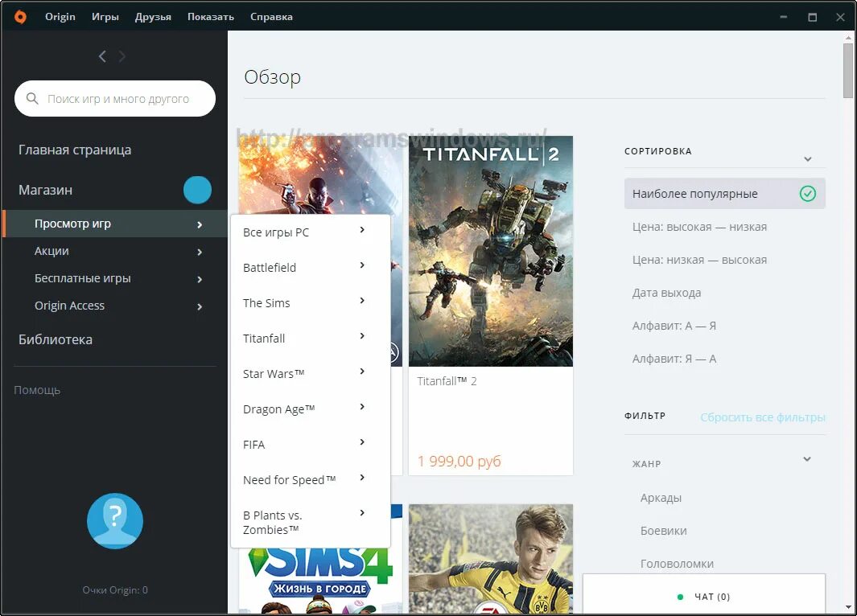This screenshot has width=857, height=616.
Task: Click the vertical scrollbar thumb
Action: 848,71
